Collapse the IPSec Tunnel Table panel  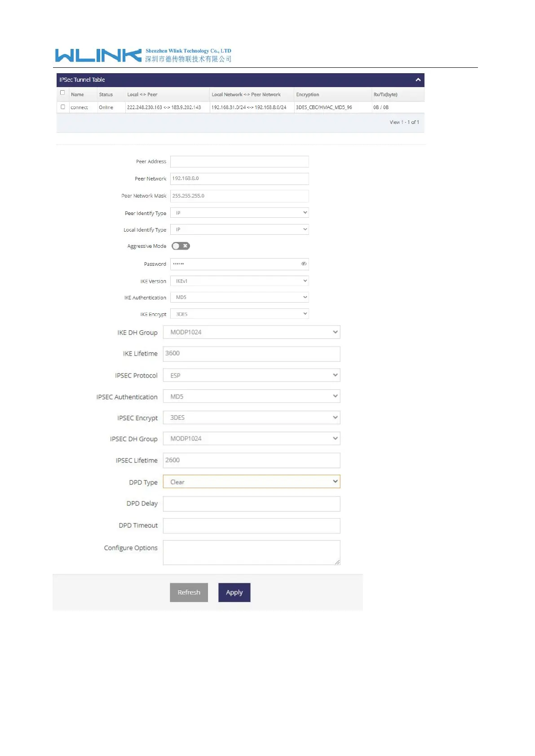[418, 80]
